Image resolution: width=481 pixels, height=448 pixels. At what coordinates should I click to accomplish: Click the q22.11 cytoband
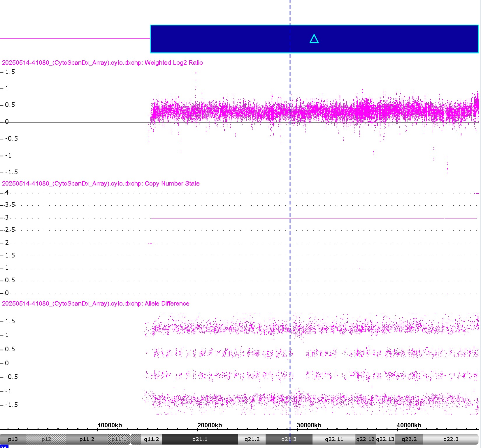[x=334, y=439]
